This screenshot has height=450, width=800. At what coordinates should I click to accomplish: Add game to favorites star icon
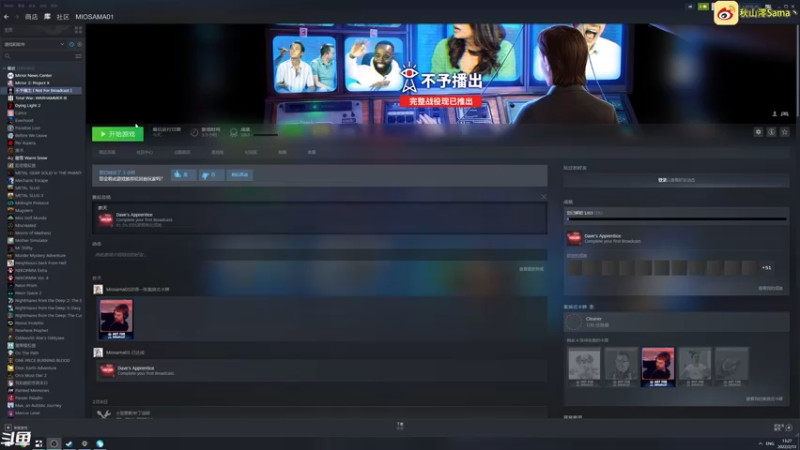coord(785,132)
